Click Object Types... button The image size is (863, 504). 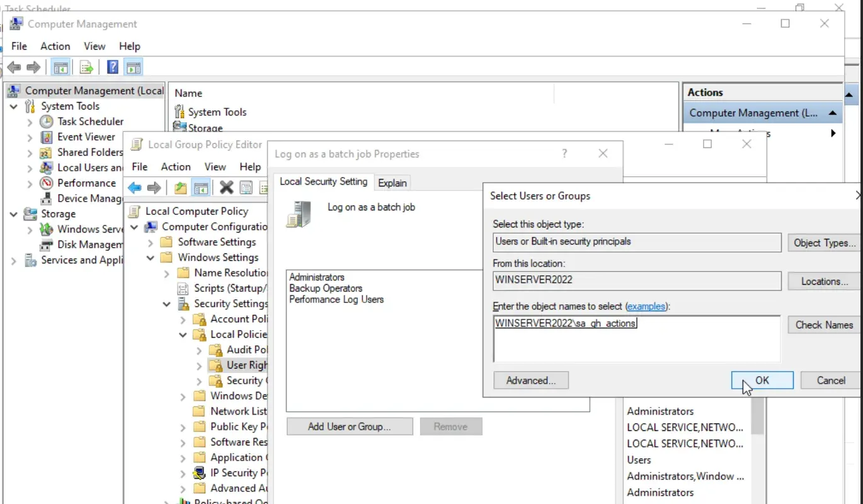(824, 243)
